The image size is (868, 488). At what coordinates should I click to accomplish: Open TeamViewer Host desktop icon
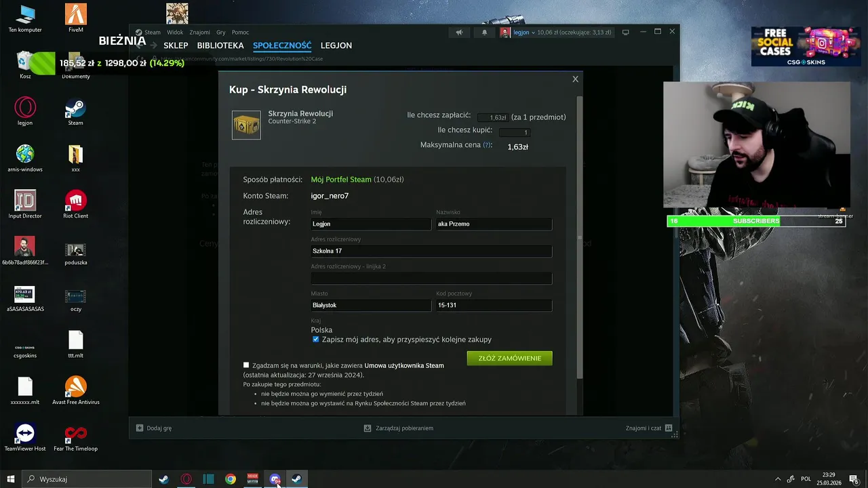[25, 437]
